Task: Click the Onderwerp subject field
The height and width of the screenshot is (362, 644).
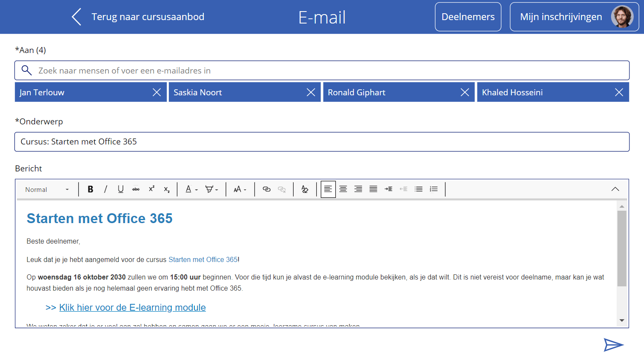Action: (x=322, y=142)
